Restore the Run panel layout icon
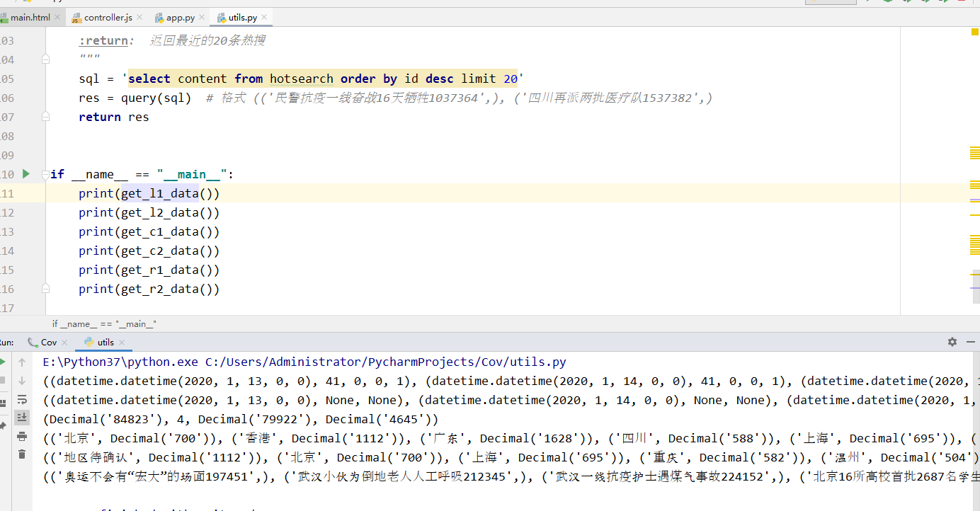This screenshot has width=980, height=511. 2,403
